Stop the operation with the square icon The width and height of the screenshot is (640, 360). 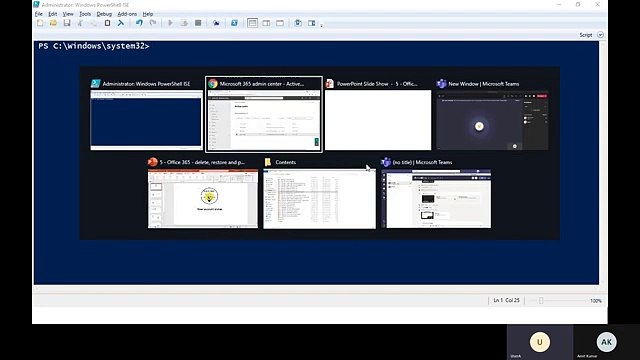(x=198, y=23)
